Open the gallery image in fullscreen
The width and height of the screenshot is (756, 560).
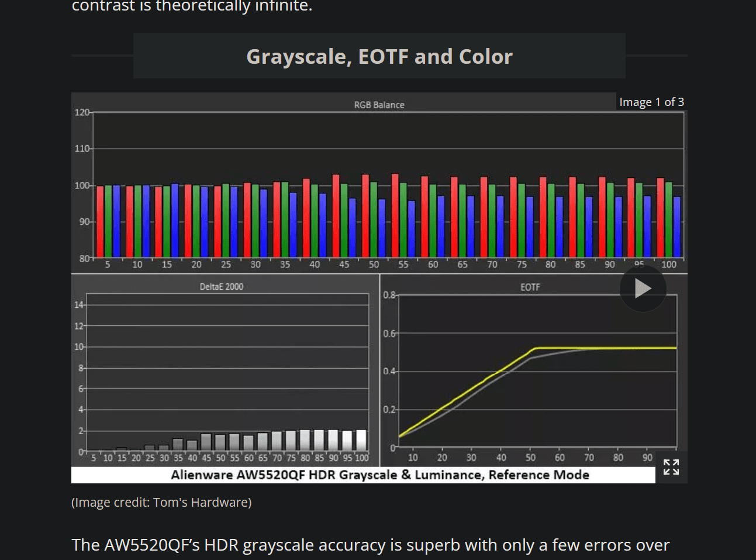click(671, 467)
